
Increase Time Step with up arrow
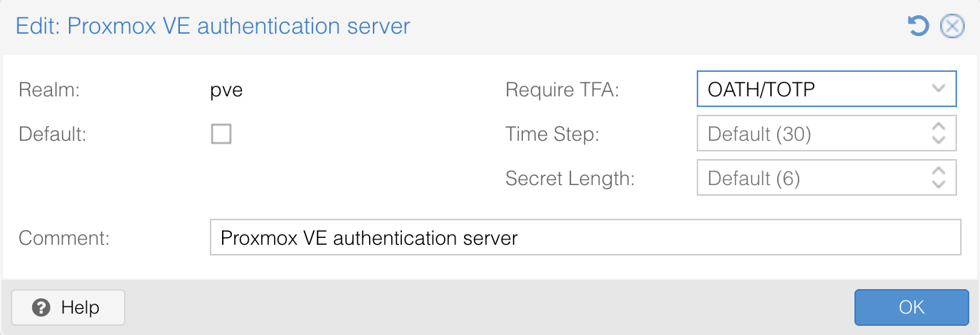[939, 127]
